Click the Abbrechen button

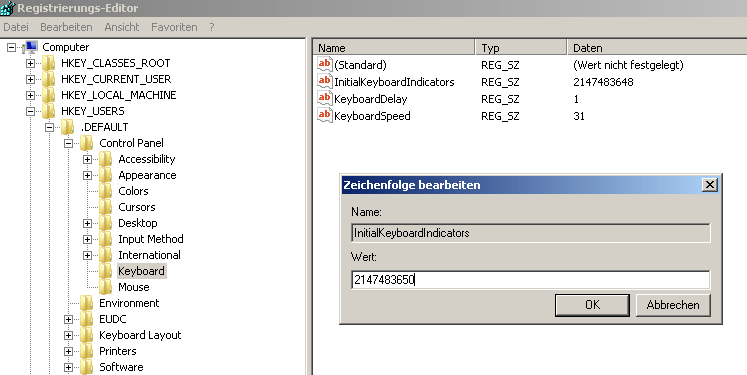(673, 305)
